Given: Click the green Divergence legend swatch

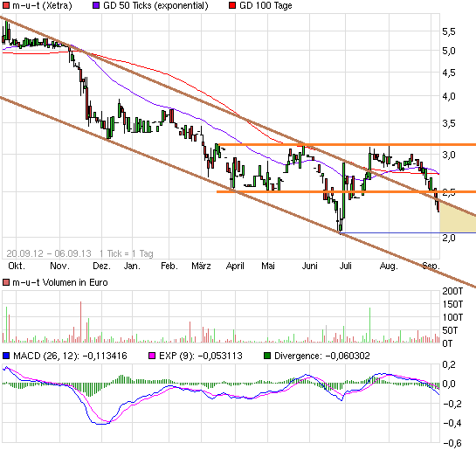Looking at the screenshot, I should (267, 356).
